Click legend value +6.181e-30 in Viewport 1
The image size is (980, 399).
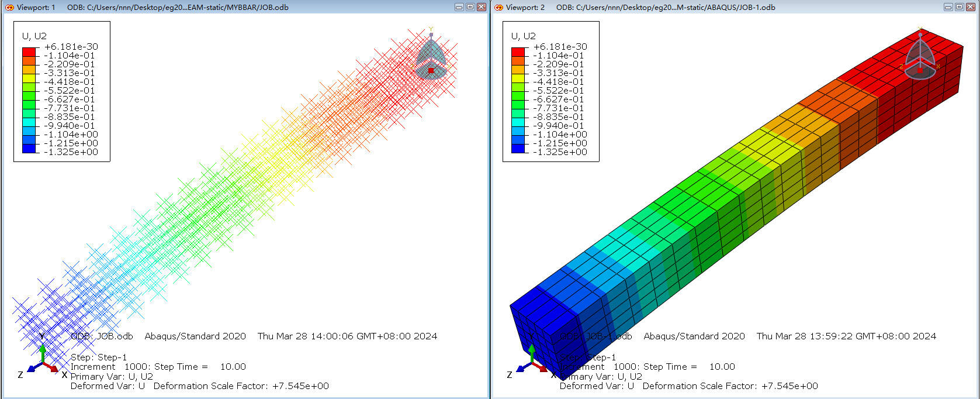coord(71,47)
